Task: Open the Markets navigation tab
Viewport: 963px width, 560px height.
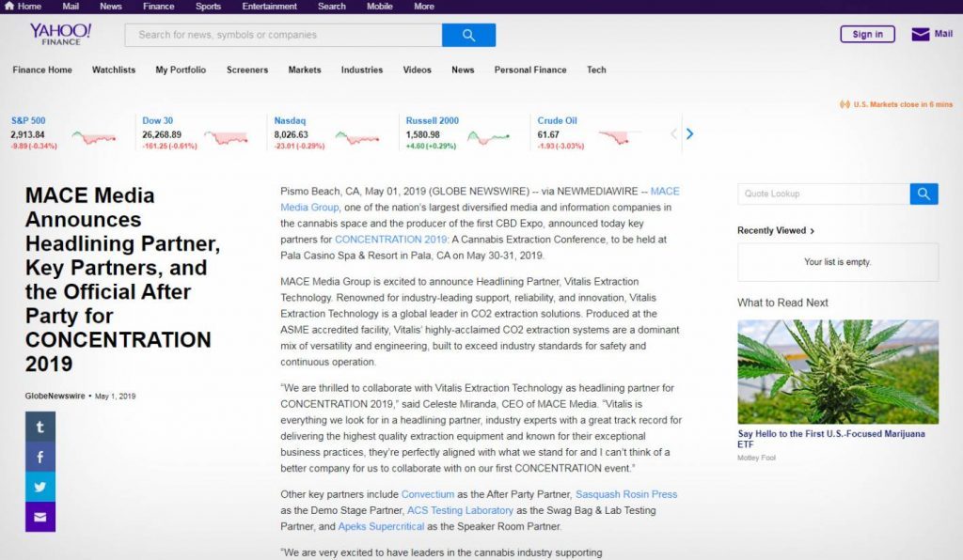Action: [x=305, y=70]
